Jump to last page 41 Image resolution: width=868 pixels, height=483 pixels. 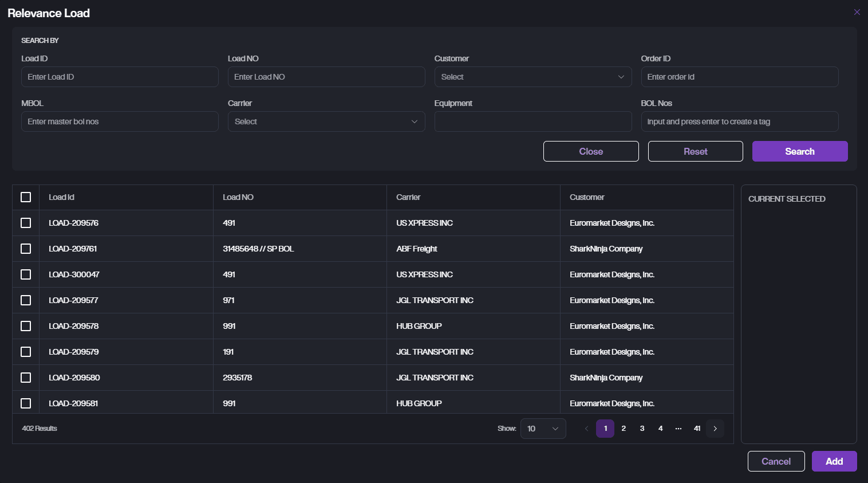pyautogui.click(x=697, y=429)
